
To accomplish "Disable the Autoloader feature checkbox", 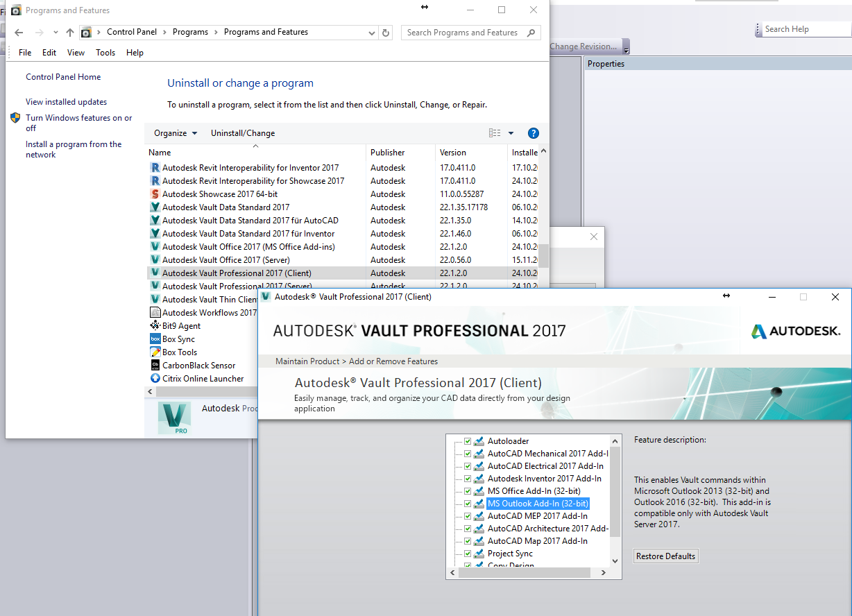I will [x=469, y=440].
